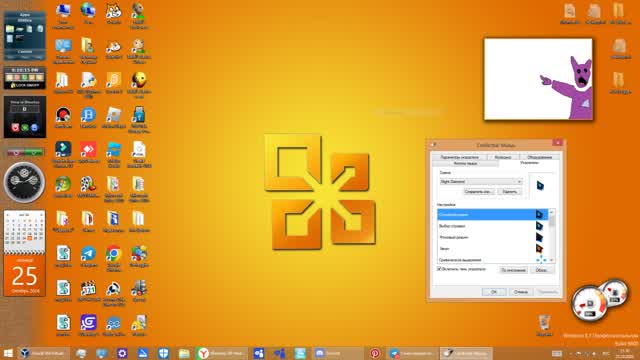Screen dimensions: 640x360
Task: Open File Explorer folder icon in taskbar
Action: pos(184,353)
